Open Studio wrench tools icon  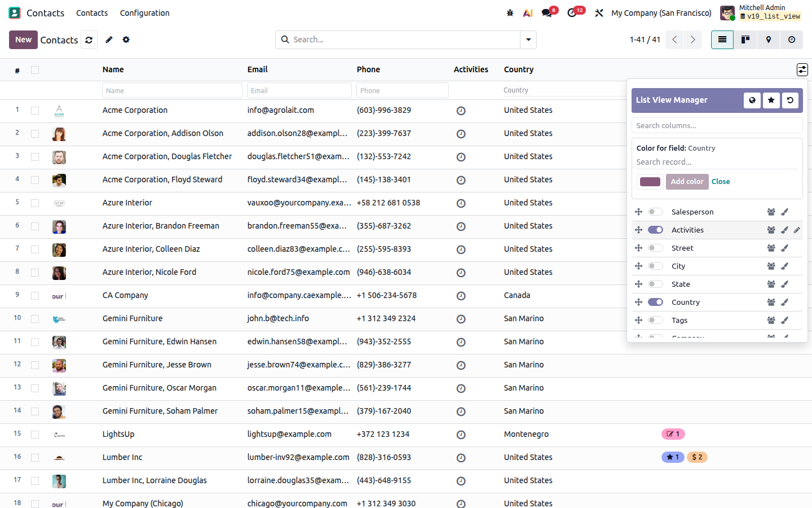point(599,12)
